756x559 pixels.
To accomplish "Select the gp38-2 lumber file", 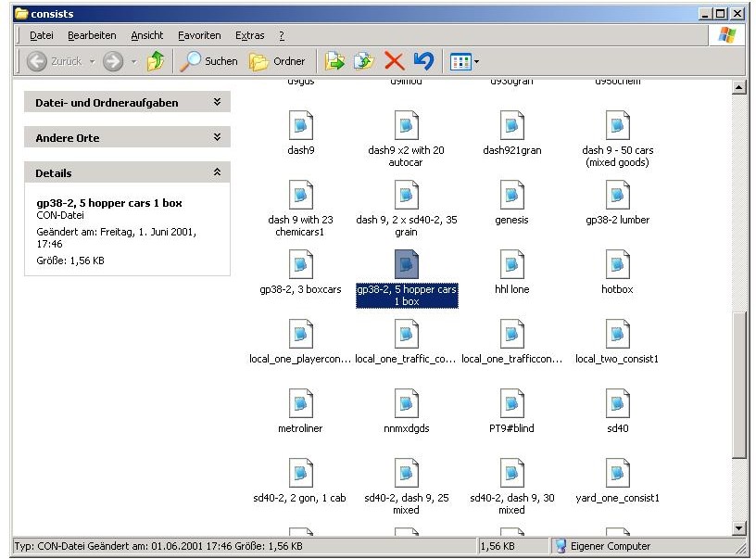I will 617,195.
